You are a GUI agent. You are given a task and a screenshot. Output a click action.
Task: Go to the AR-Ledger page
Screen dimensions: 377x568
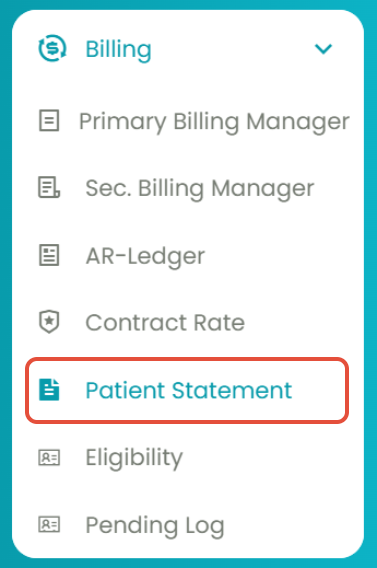coord(145,256)
